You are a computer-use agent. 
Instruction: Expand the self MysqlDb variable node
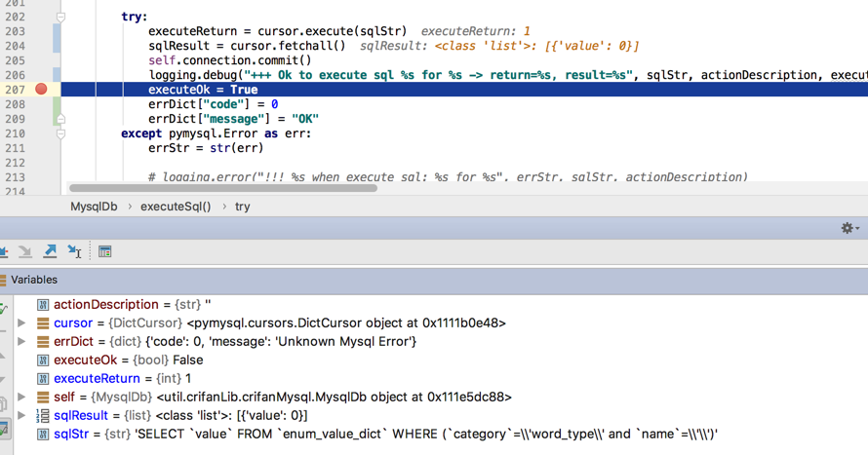click(21, 398)
